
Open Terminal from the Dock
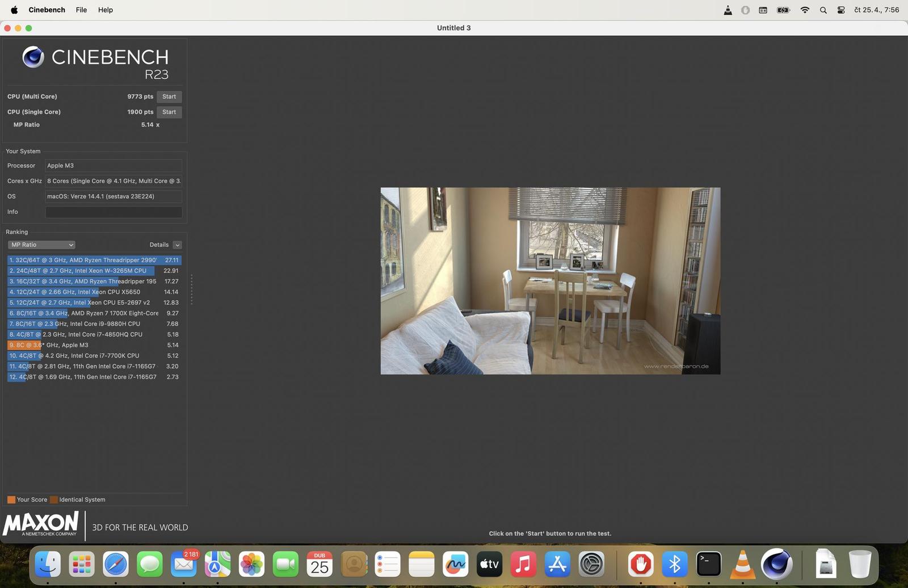(709, 564)
